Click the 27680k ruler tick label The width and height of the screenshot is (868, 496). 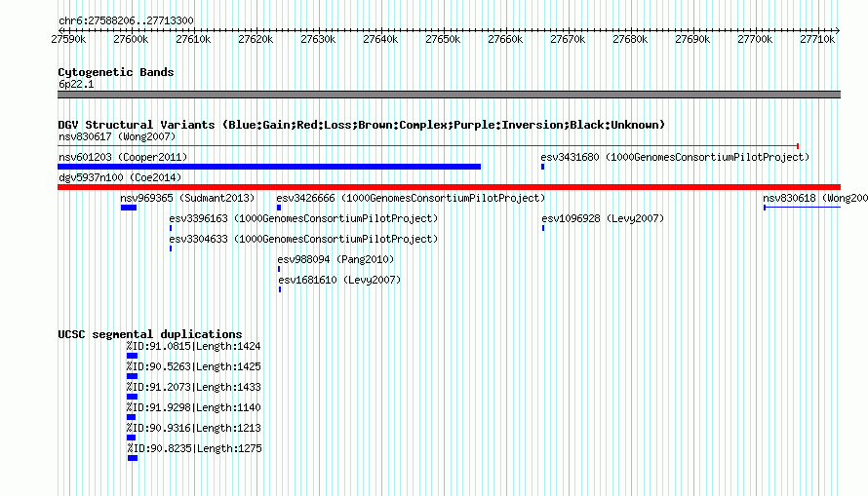630,39
